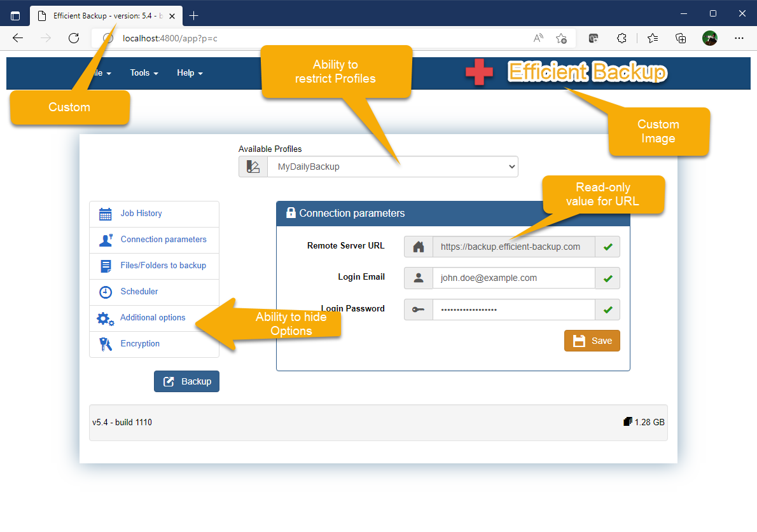Click the key icon beside Login Password

[x=419, y=310]
